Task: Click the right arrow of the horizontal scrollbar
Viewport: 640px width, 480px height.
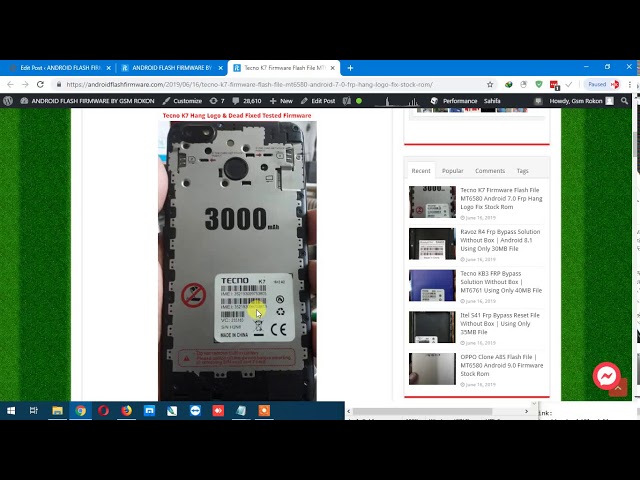Action: coord(527,411)
